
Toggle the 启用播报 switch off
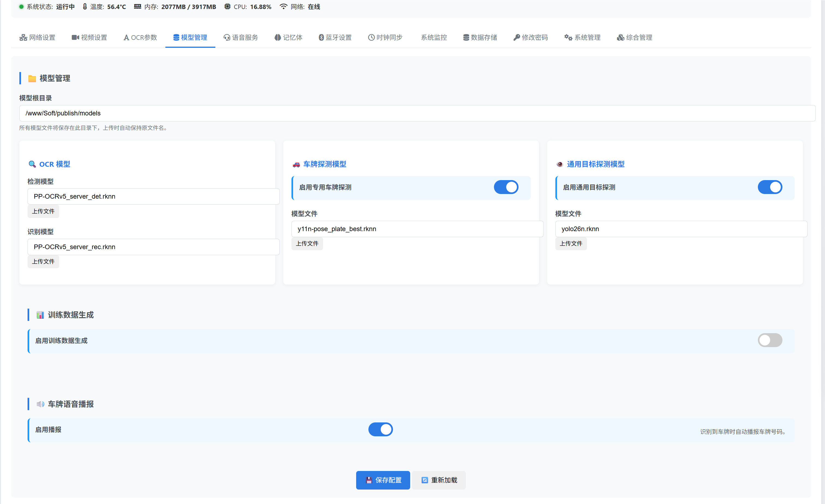(380, 429)
